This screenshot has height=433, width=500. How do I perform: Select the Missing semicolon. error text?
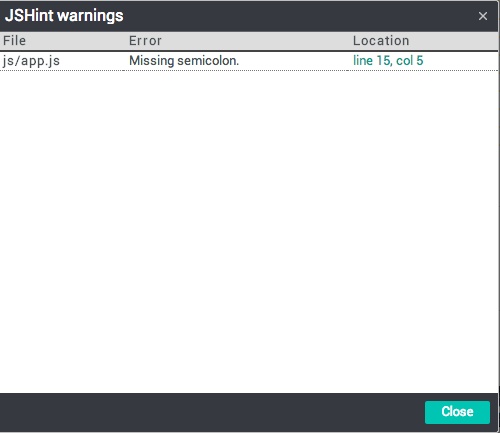(x=184, y=61)
